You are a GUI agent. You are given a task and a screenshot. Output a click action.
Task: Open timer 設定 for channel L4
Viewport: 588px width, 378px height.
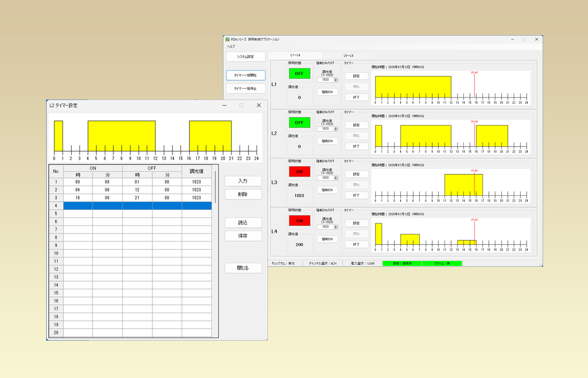pos(356,223)
